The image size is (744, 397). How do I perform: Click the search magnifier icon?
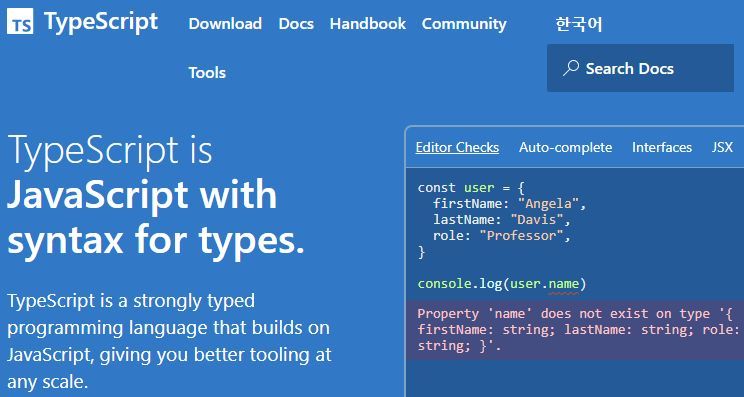click(x=571, y=68)
